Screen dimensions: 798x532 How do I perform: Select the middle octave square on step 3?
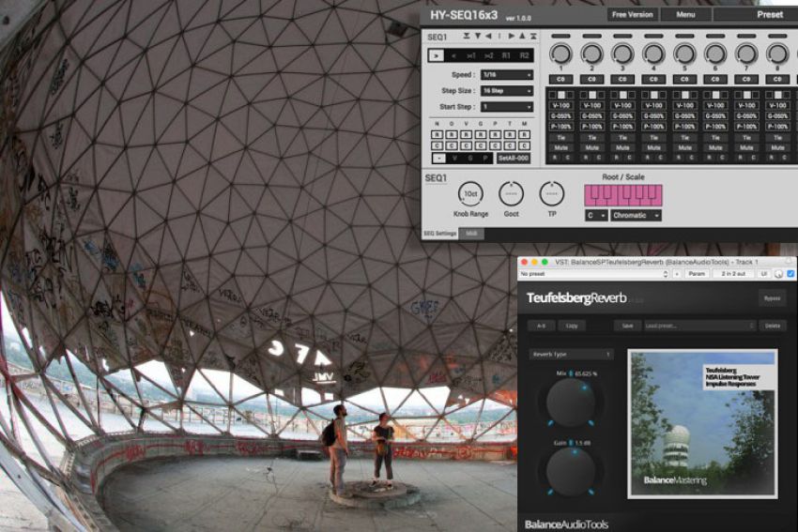tap(623, 95)
